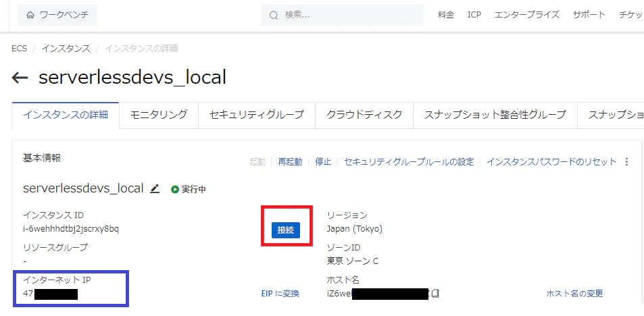Switch to the モニタリング tab
Screen dimensions: 644x316
coord(159,115)
